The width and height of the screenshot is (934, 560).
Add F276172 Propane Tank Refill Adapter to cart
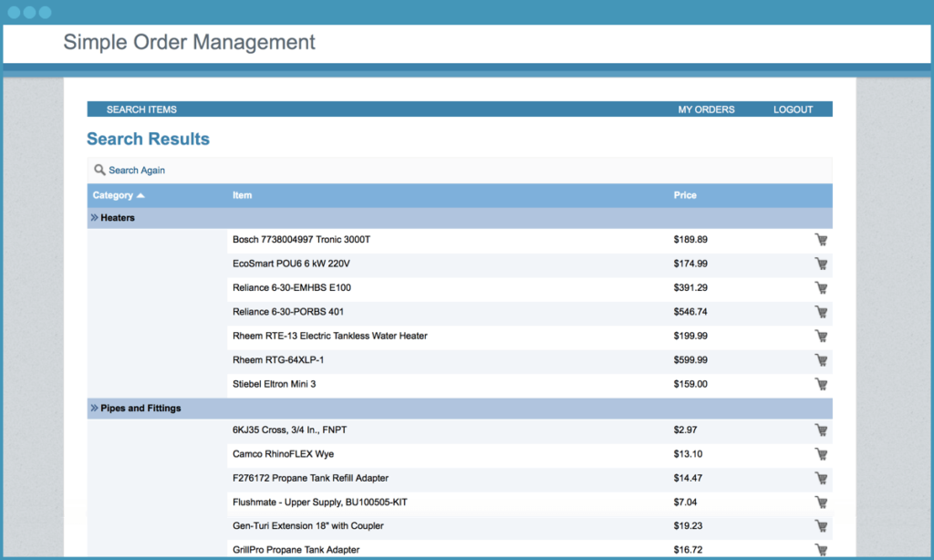pyautogui.click(x=820, y=478)
